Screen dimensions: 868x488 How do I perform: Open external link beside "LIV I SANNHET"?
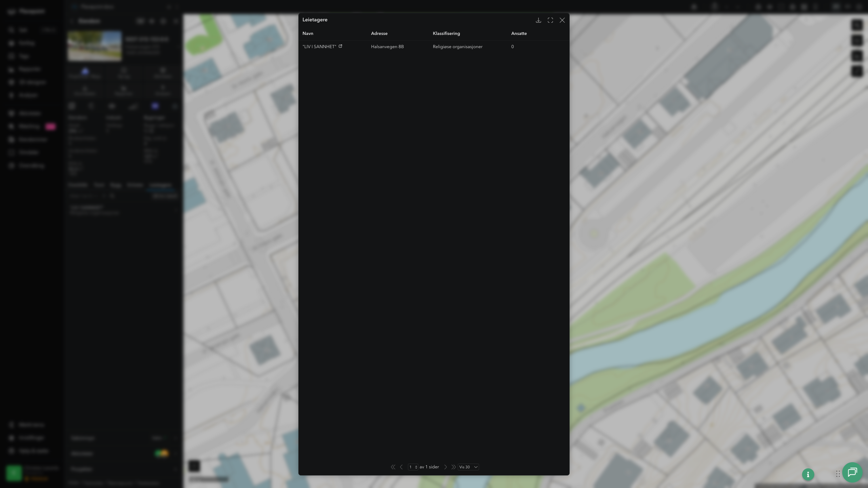click(340, 46)
